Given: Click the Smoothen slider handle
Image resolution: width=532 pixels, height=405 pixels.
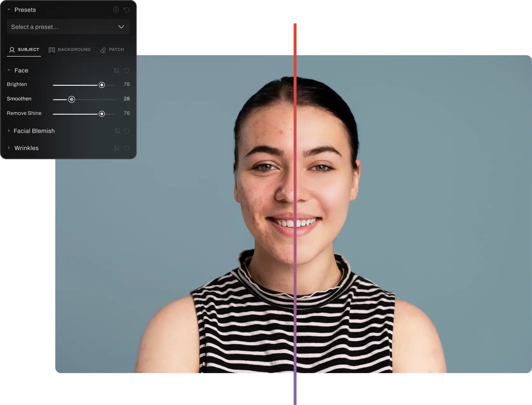Looking at the screenshot, I should 72,100.
